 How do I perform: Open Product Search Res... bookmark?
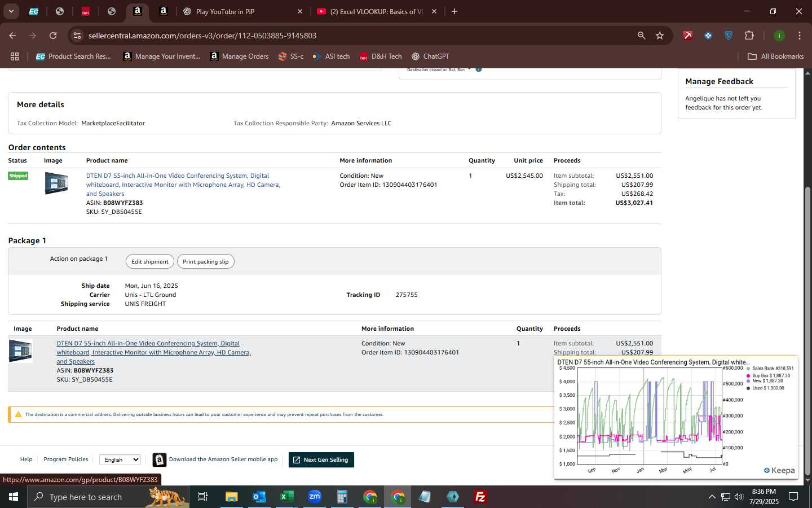click(73, 56)
